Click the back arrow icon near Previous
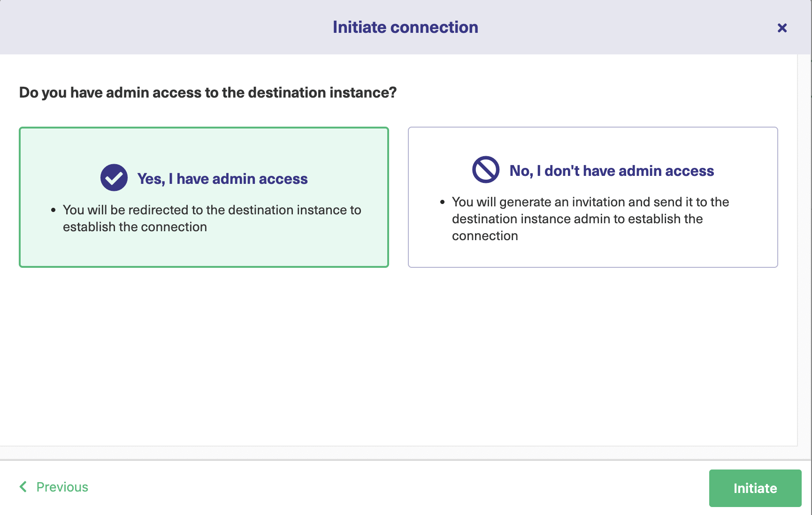Screen dimensions: 812x515 coord(23,487)
